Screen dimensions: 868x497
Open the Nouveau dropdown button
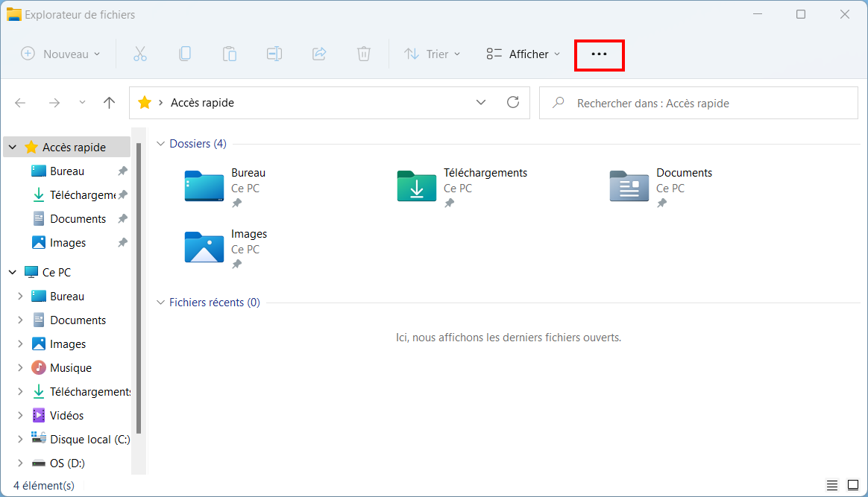coord(60,54)
